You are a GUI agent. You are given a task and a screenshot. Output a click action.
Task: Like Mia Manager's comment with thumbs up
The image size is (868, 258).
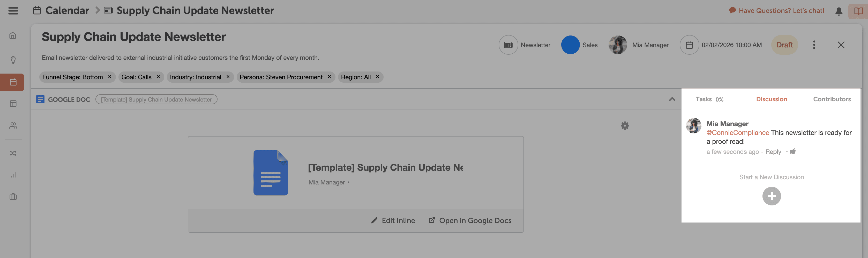[793, 152]
